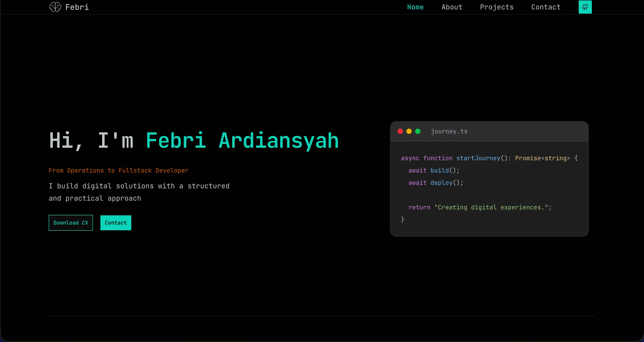Open the About nav item

tap(452, 7)
